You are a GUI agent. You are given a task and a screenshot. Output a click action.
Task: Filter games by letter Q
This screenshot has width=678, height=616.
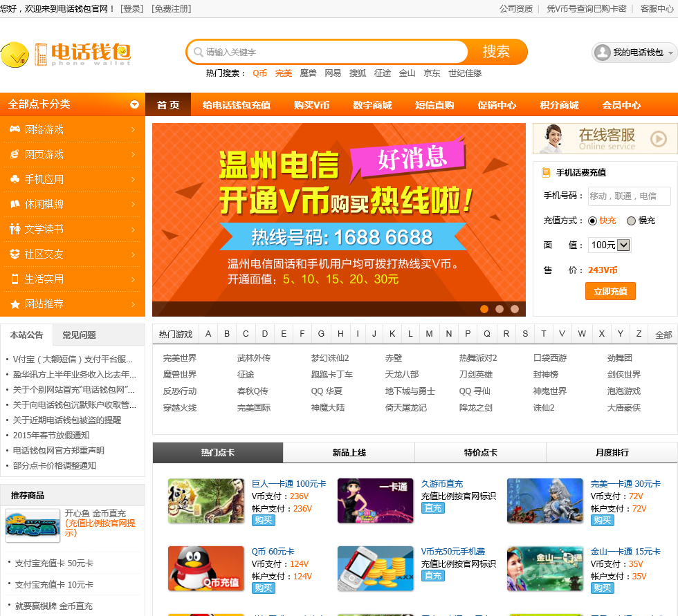487,333
